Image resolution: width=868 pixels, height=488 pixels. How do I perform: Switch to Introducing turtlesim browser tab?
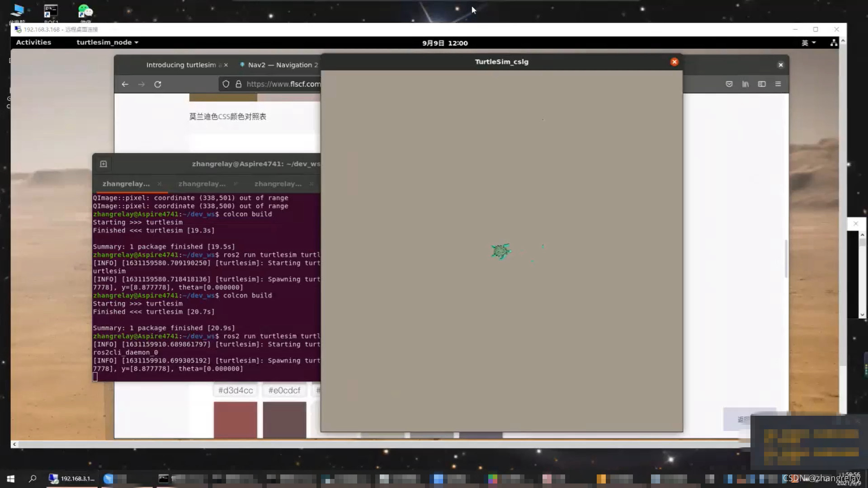[x=181, y=65]
